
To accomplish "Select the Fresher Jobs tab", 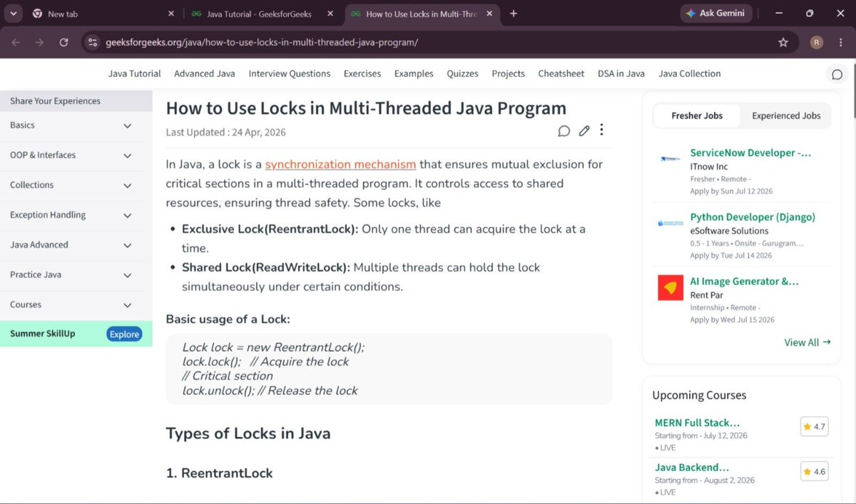I will [697, 115].
